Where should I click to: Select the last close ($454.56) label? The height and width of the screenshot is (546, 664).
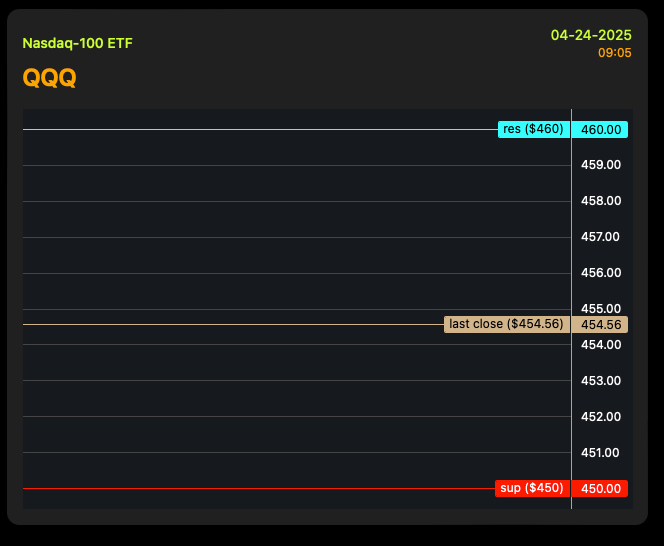[x=506, y=324]
